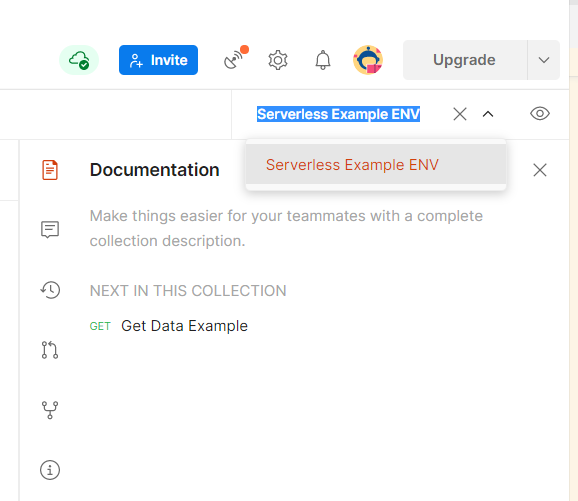The width and height of the screenshot is (578, 501).
Task: Open the satellite capture requests icon
Action: [x=235, y=59]
